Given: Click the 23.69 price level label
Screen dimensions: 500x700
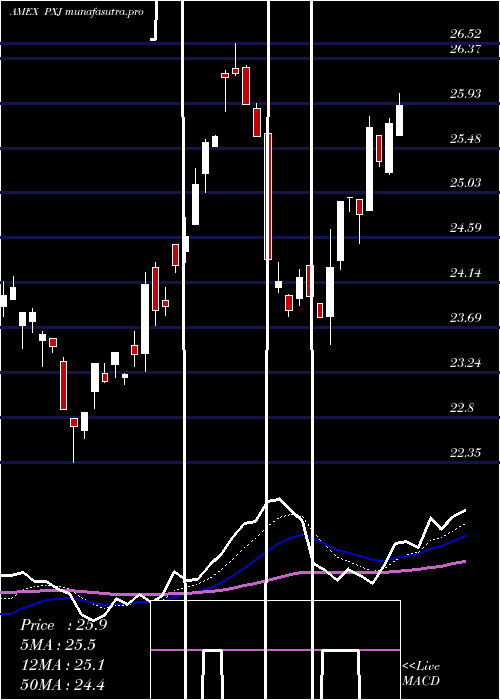Looking at the screenshot, I should coord(466,318).
